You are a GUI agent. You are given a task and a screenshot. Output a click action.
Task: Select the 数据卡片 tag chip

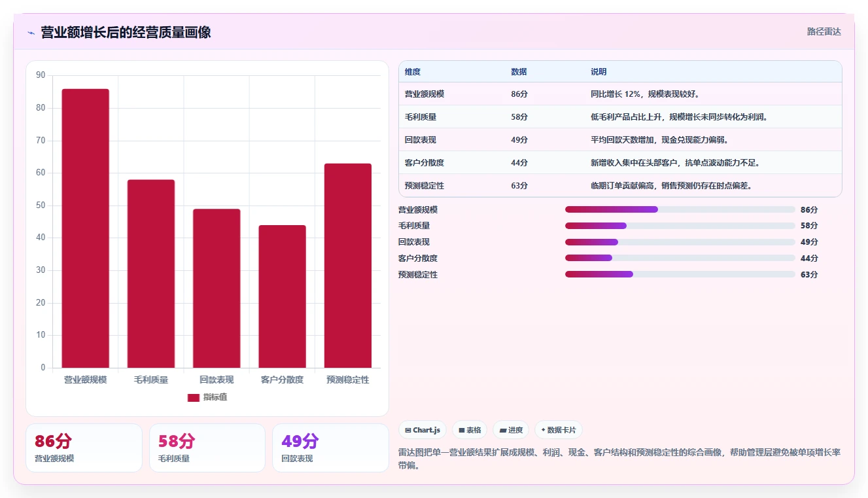pos(559,430)
